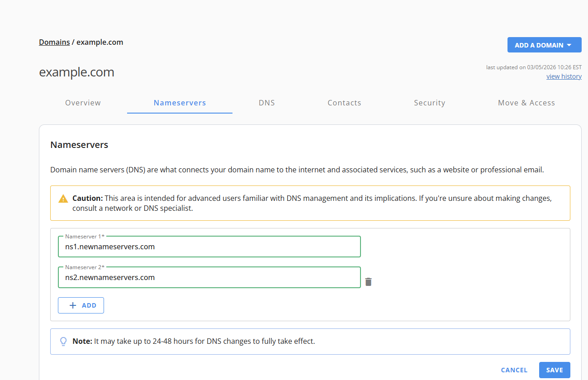
Task: Open the Security tab
Action: [x=429, y=103]
